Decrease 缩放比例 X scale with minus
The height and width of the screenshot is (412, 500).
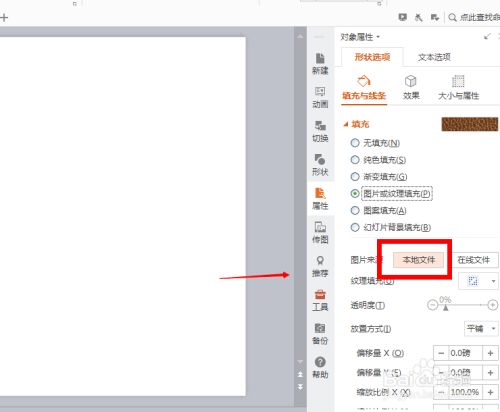[441, 392]
